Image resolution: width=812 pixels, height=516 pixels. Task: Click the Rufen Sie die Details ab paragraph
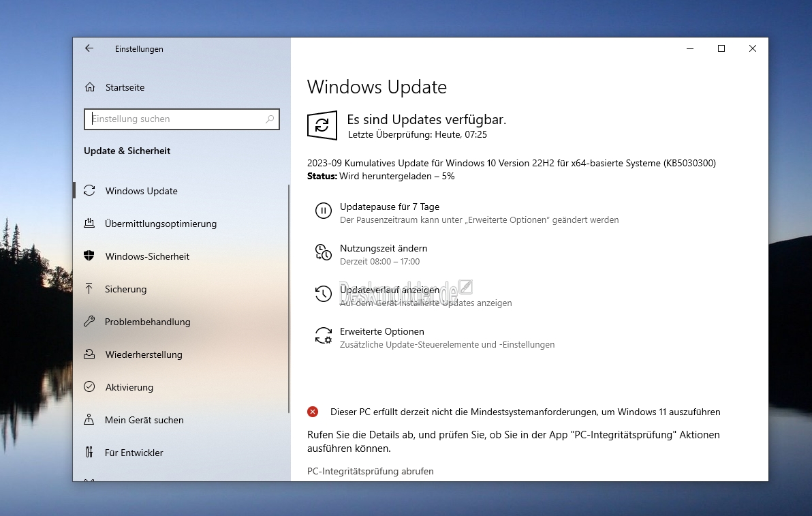click(513, 442)
